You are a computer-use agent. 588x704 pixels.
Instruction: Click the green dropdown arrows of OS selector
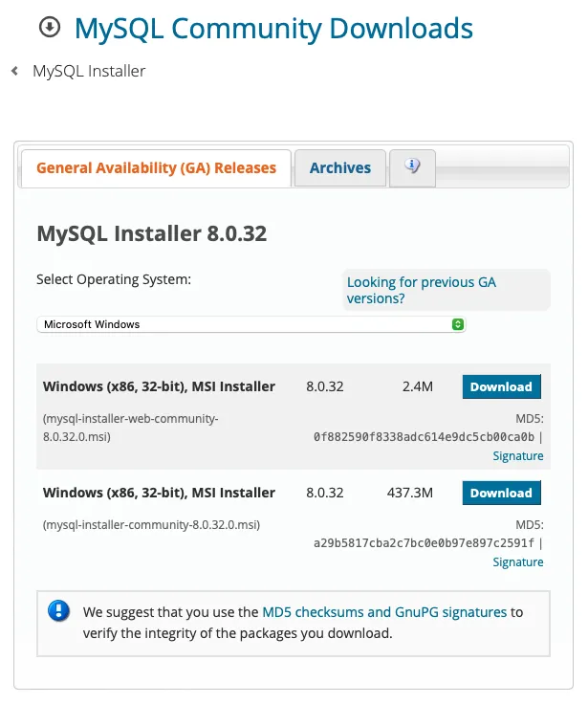tap(457, 324)
